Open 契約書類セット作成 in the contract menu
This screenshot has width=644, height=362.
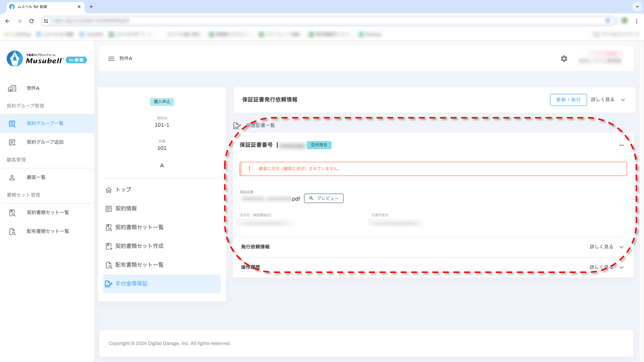tap(139, 246)
